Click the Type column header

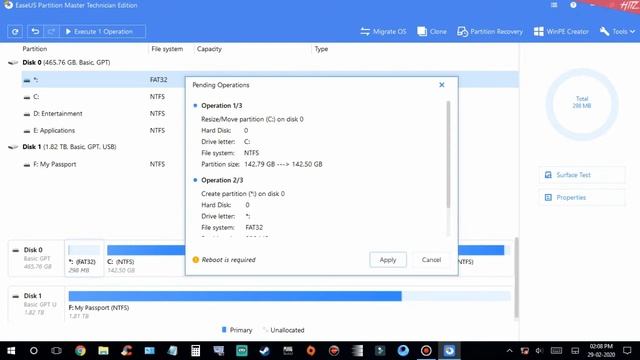(321, 49)
